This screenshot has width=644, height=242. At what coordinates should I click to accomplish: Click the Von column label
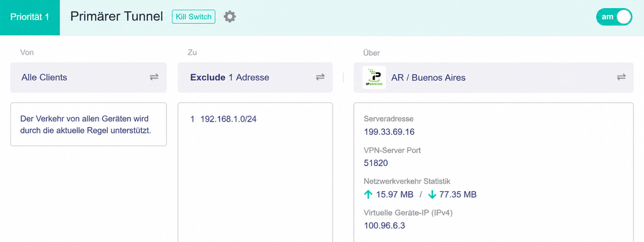point(27,53)
